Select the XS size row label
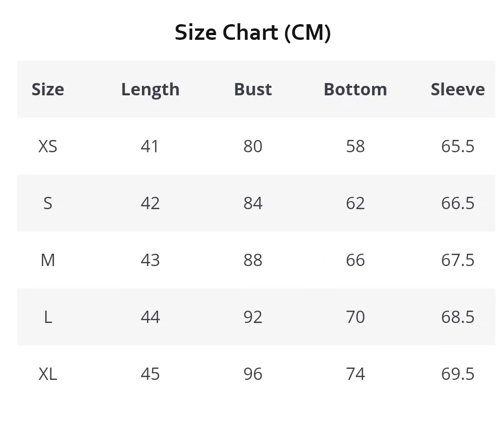The width and height of the screenshot is (504, 424). coord(48,146)
